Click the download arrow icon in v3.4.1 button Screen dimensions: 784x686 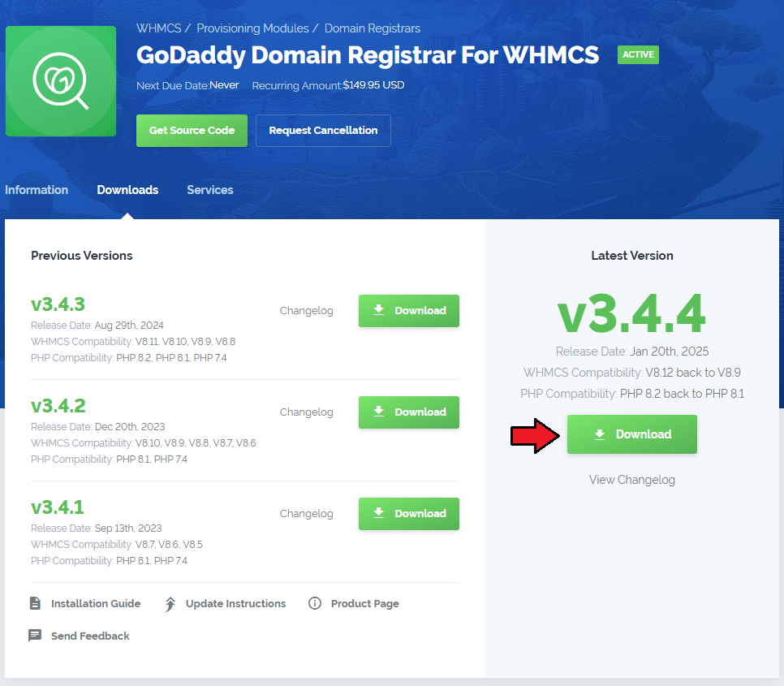pos(379,513)
